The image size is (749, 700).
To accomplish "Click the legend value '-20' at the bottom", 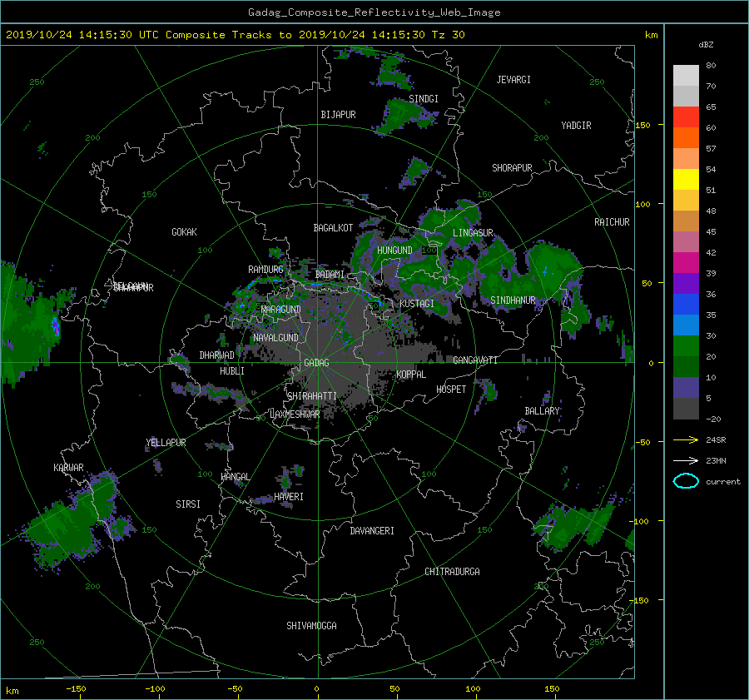I will tap(713, 419).
